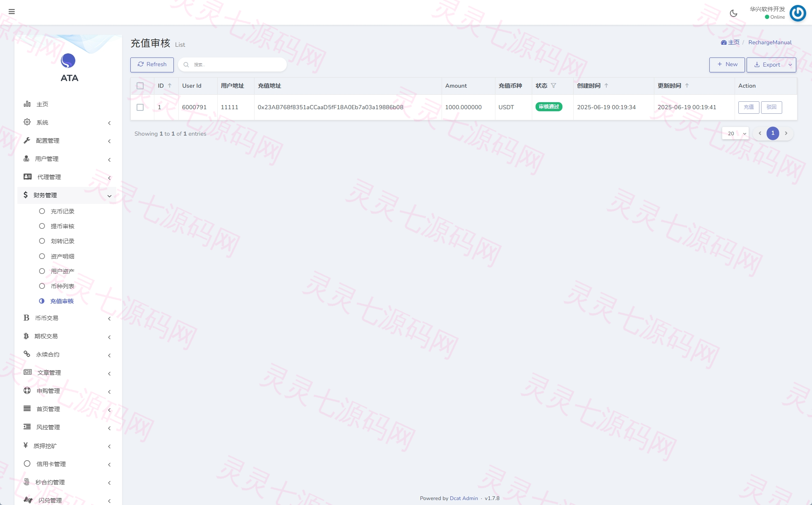This screenshot has height=505, width=812.
Task: Go to pagination page 1
Action: point(773,133)
